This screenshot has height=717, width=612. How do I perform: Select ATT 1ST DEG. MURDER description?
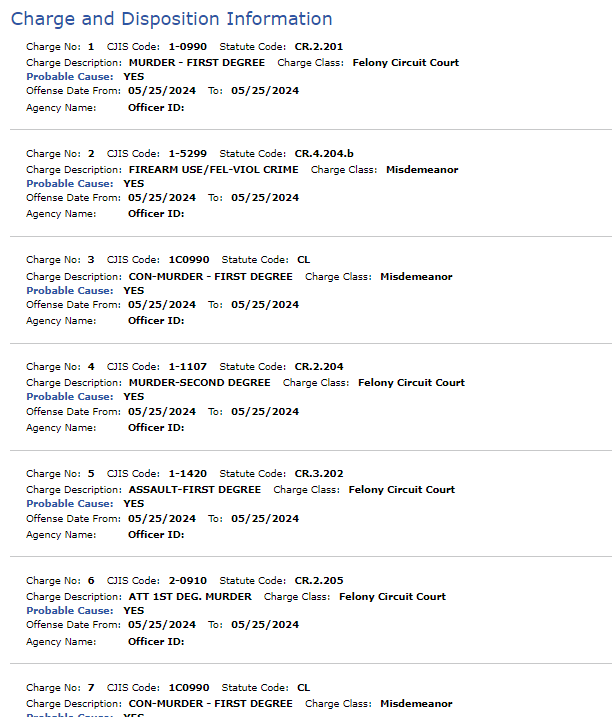190,596
